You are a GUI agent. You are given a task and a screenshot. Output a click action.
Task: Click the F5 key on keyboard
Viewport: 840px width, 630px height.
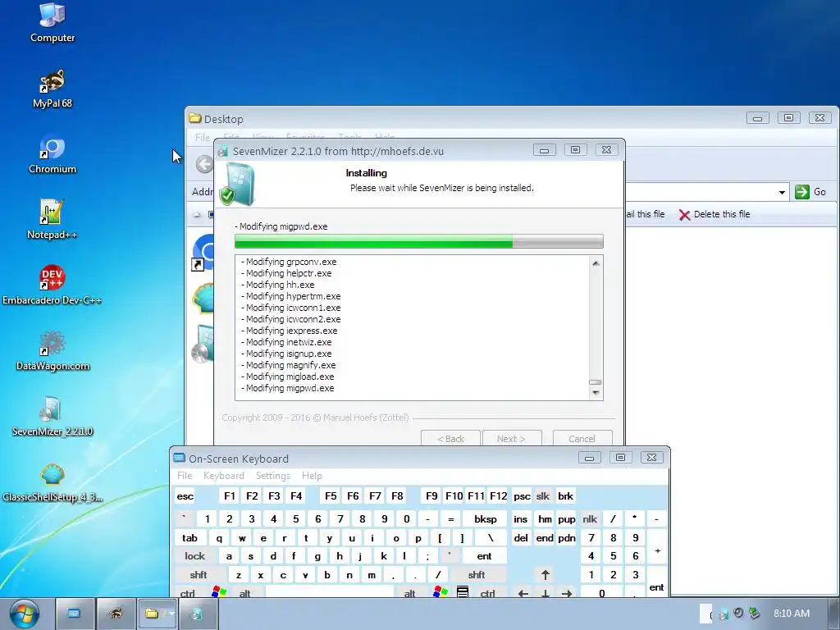click(331, 496)
